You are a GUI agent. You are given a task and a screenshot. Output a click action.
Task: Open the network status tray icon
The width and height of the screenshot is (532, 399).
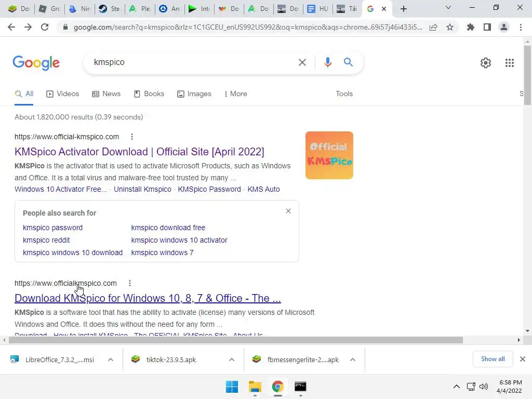(x=471, y=387)
